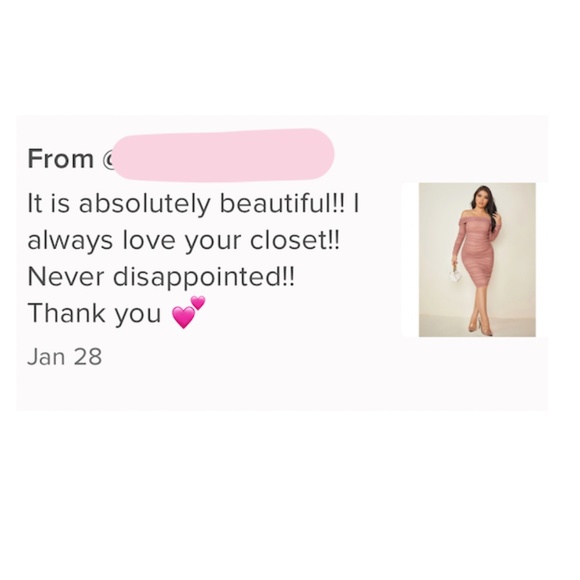Tap the large pink heart emoji
The width and height of the screenshot is (580, 580).
tap(183, 317)
